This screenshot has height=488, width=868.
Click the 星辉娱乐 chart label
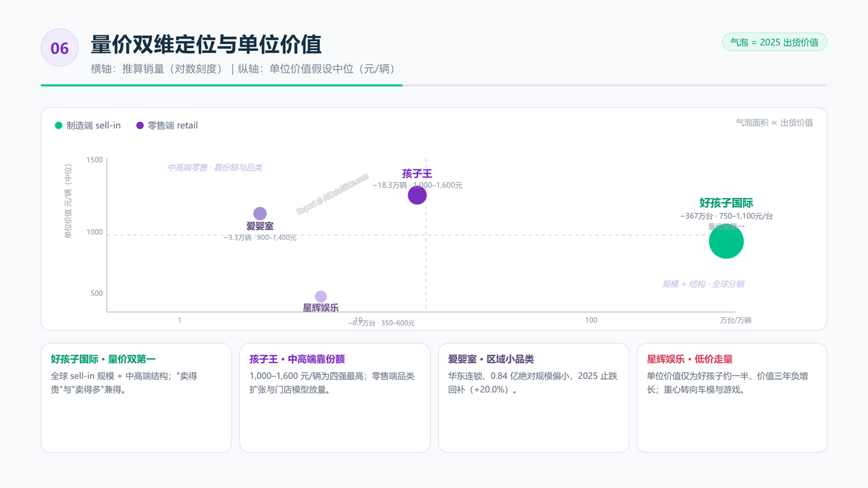coord(321,308)
